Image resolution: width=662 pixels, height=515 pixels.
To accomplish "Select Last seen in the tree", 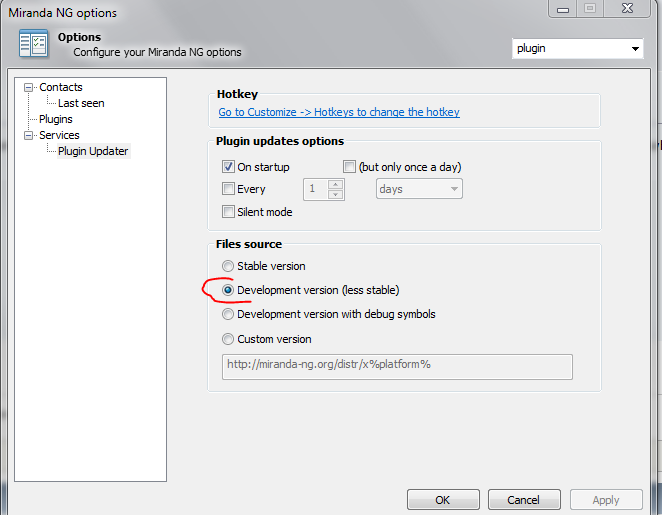I will (x=81, y=103).
